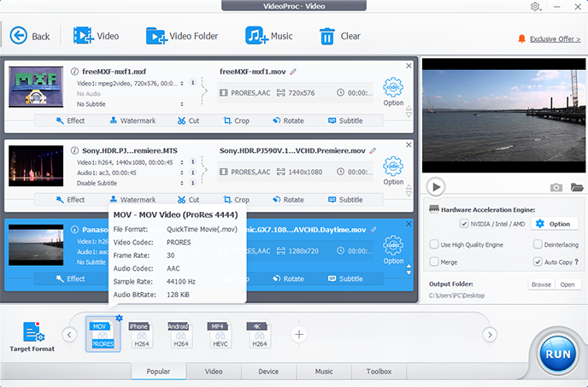Enable Use High Quality Engine

pos(434,244)
